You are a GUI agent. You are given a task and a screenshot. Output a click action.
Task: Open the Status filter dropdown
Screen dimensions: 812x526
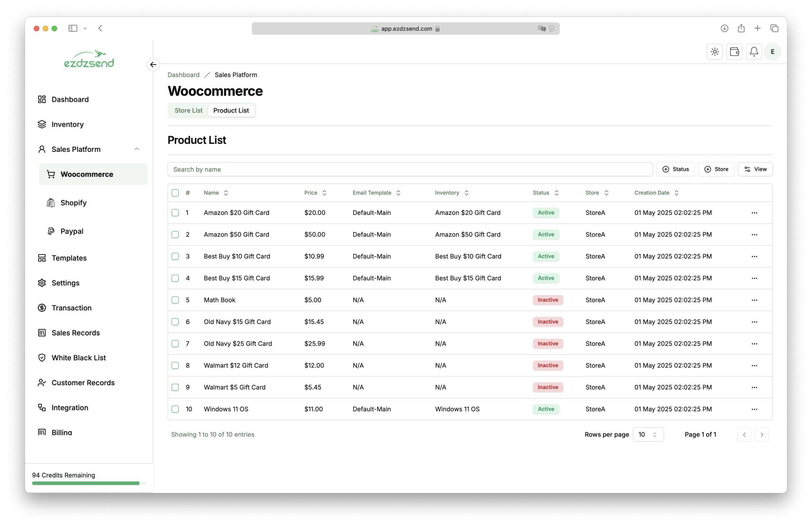[x=675, y=169]
